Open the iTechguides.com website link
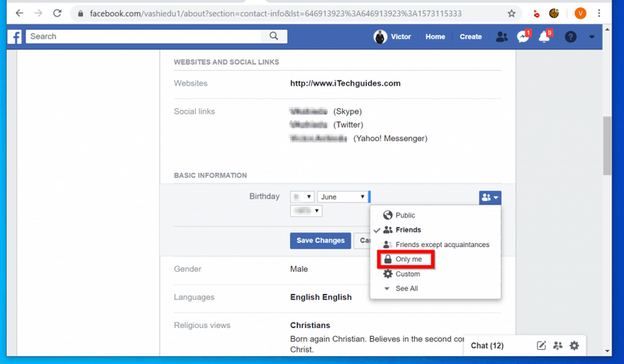 point(345,83)
